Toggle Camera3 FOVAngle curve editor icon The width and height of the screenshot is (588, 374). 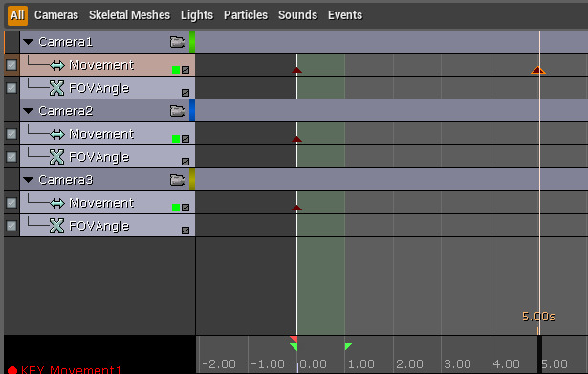point(185,231)
